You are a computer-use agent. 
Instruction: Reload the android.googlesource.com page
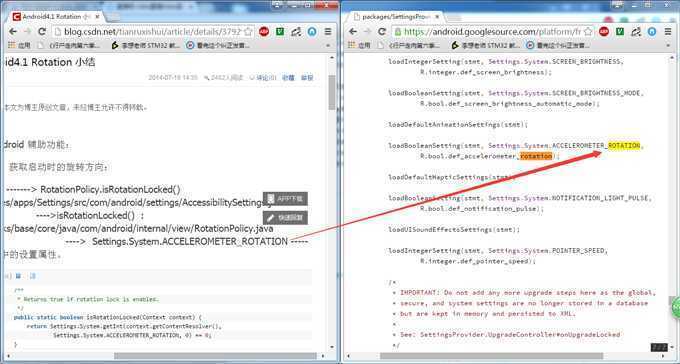click(x=382, y=31)
